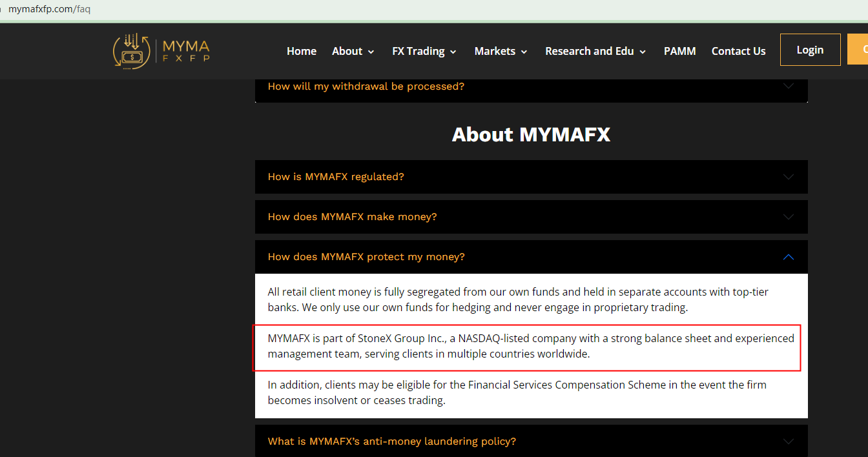
Task: Click chevron arrow on the withdrawal processed row
Action: (x=788, y=86)
